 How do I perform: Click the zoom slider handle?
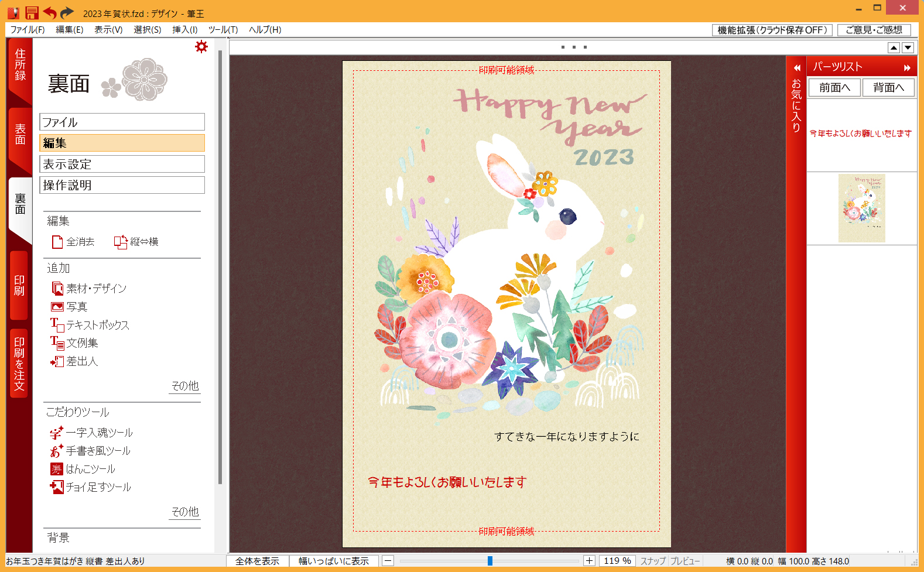pyautogui.click(x=490, y=561)
